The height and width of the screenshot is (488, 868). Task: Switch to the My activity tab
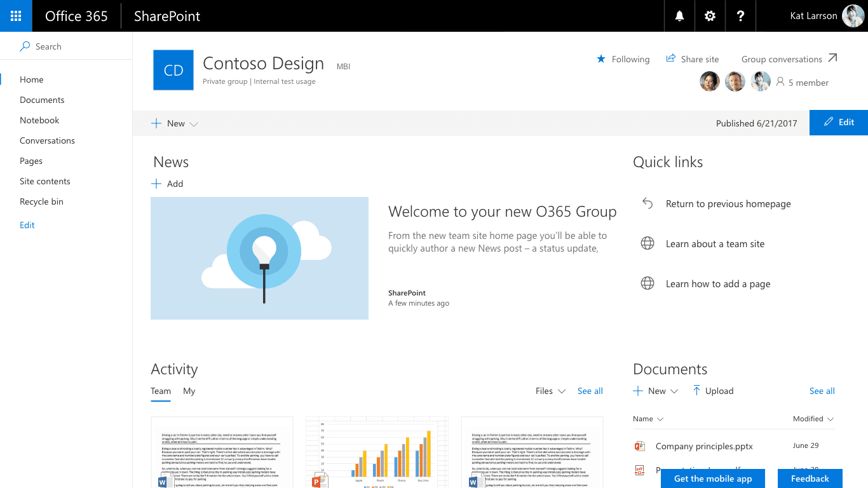(189, 391)
